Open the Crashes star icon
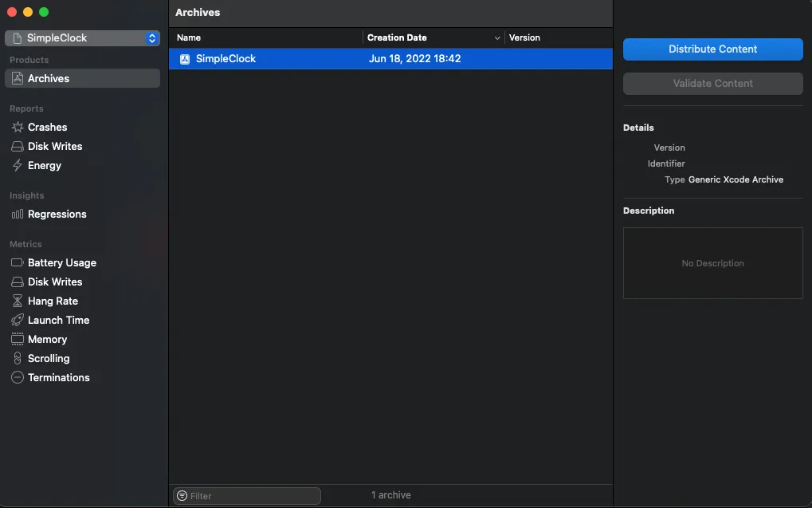The width and height of the screenshot is (812, 508). coord(18,127)
